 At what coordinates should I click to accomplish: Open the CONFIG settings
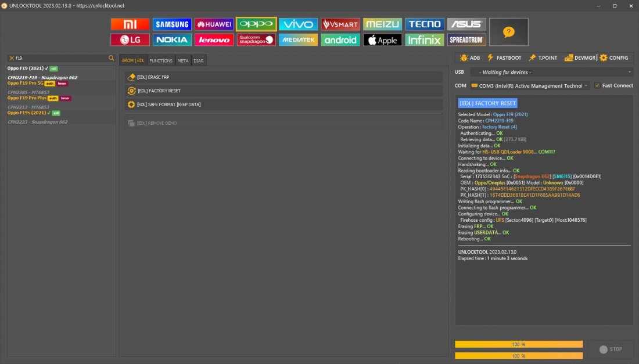tap(614, 58)
